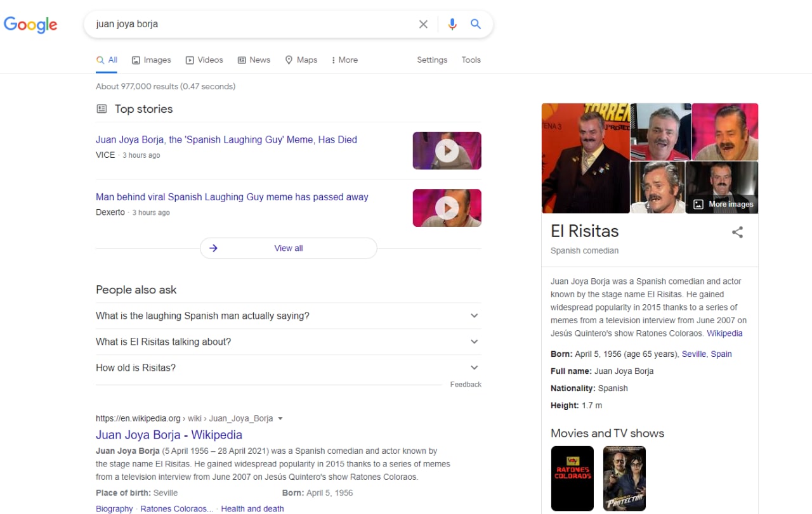812x514 pixels.
Task: Expand 'How old is Risitas?' question
Action: coord(289,368)
